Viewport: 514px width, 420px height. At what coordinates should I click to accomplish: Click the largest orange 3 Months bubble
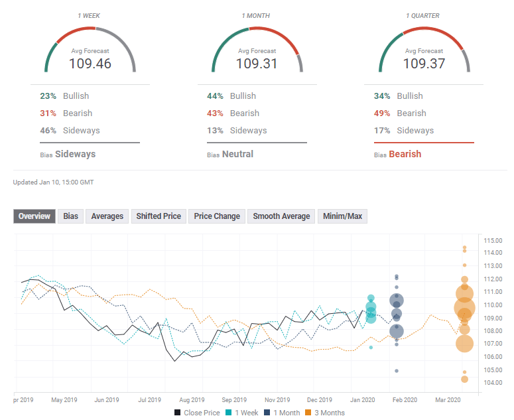(x=465, y=308)
